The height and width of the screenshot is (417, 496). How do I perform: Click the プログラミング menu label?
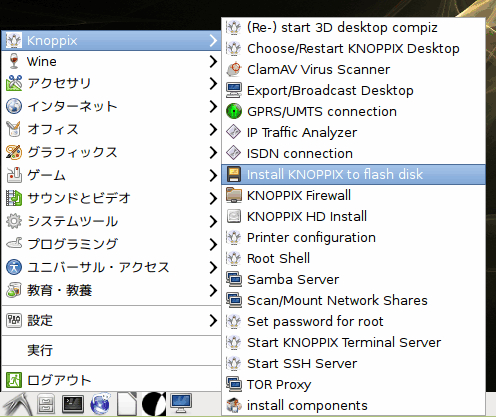(72, 244)
